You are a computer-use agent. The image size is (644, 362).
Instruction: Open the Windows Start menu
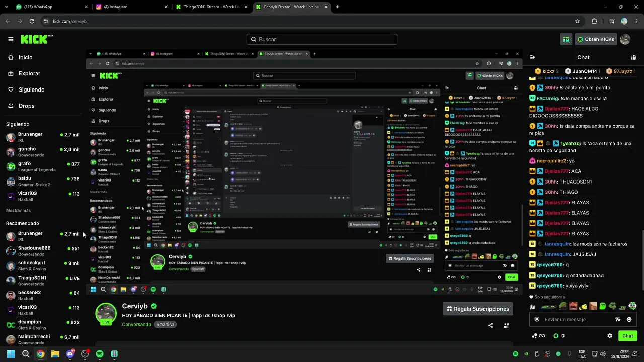pos(11,354)
